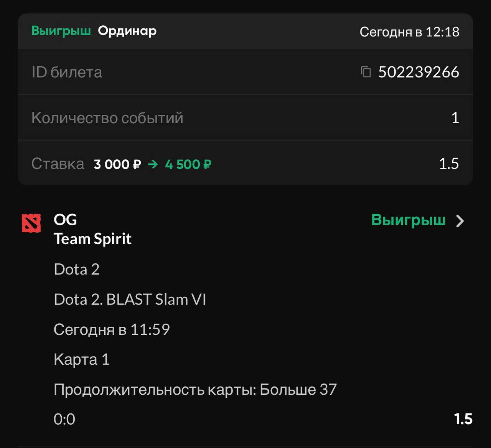Click the Карта 1 line

pos(82,359)
